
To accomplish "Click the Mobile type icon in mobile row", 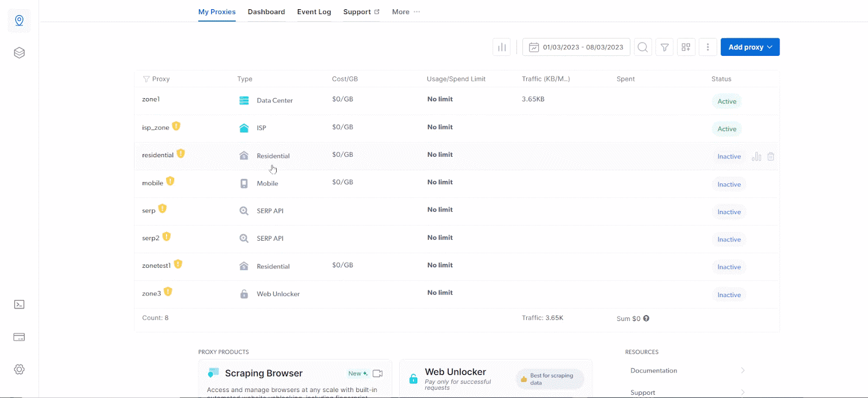I will tap(244, 183).
